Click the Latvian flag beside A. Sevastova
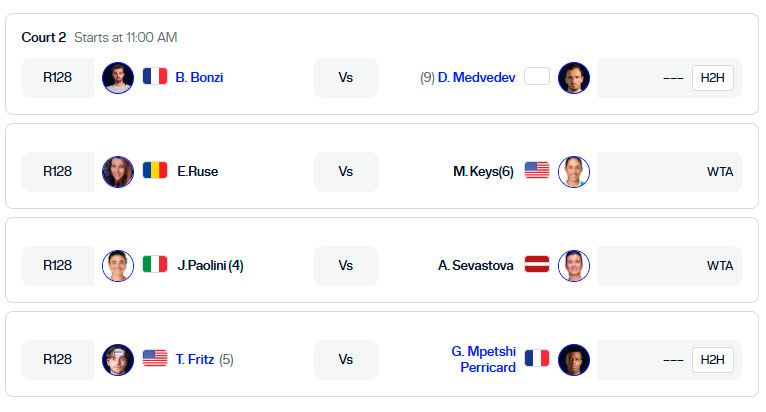766x412 pixels. pos(537,264)
